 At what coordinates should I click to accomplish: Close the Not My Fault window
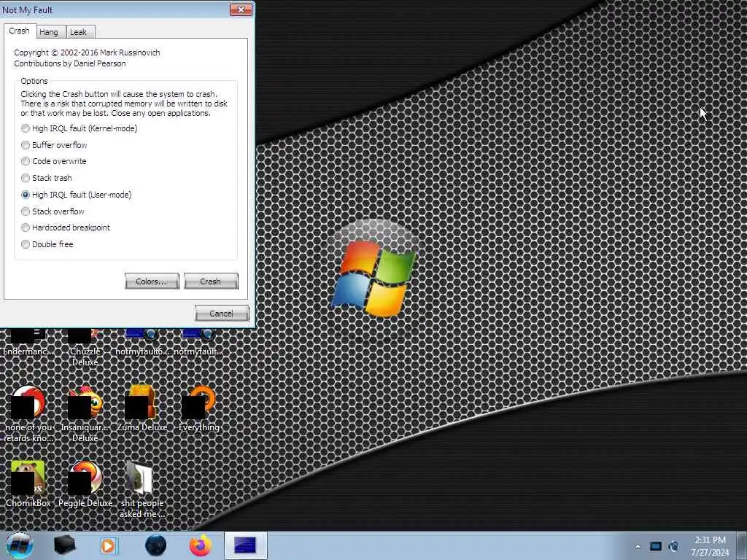(x=241, y=9)
